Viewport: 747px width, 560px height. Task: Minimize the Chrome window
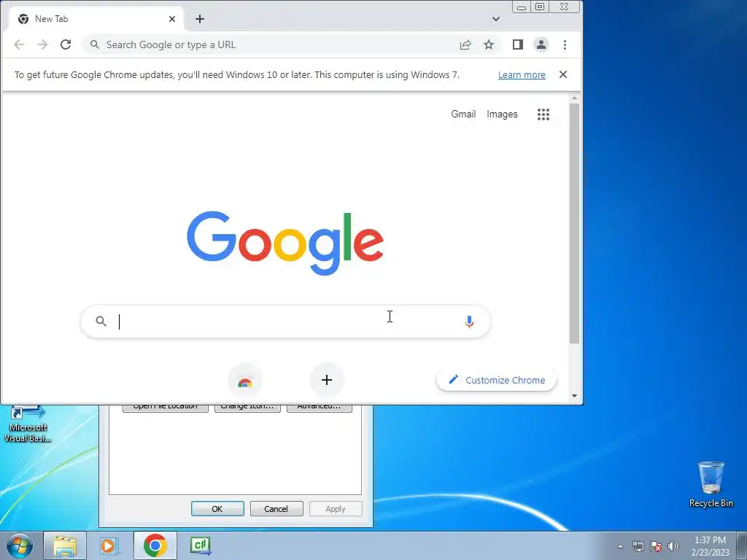522,7
